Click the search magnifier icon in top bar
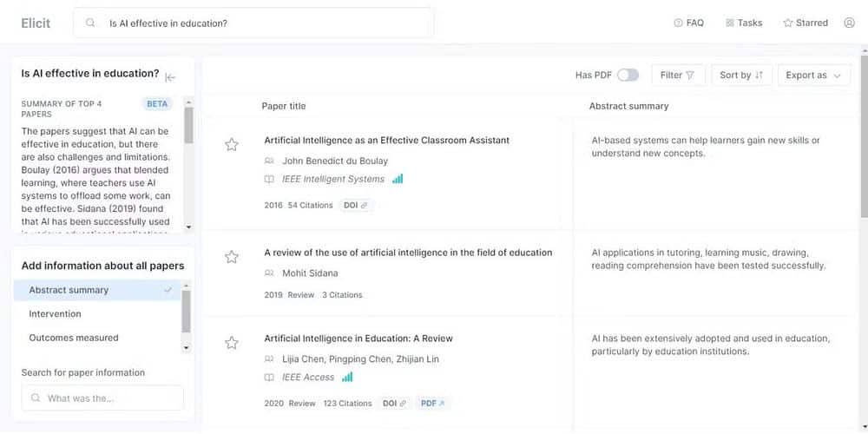The width and height of the screenshot is (868, 434). tap(91, 23)
